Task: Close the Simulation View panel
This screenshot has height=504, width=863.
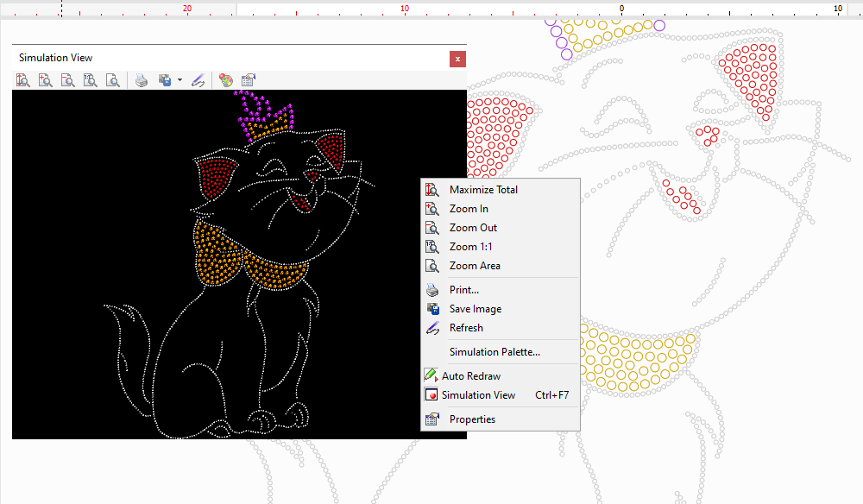Action: pyautogui.click(x=457, y=59)
